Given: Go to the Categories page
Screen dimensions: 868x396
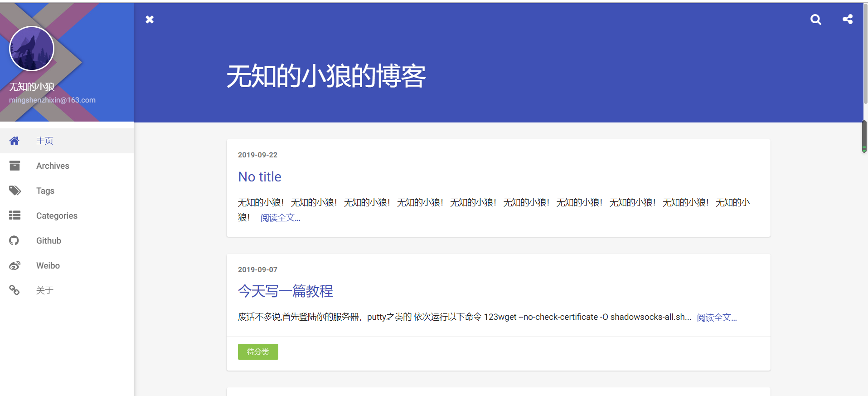Looking at the screenshot, I should [57, 215].
